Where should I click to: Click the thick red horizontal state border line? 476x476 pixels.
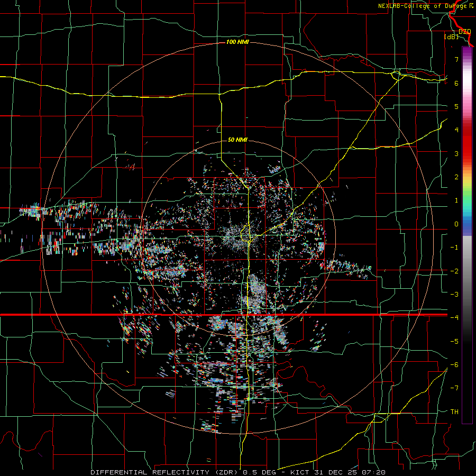point(224,315)
